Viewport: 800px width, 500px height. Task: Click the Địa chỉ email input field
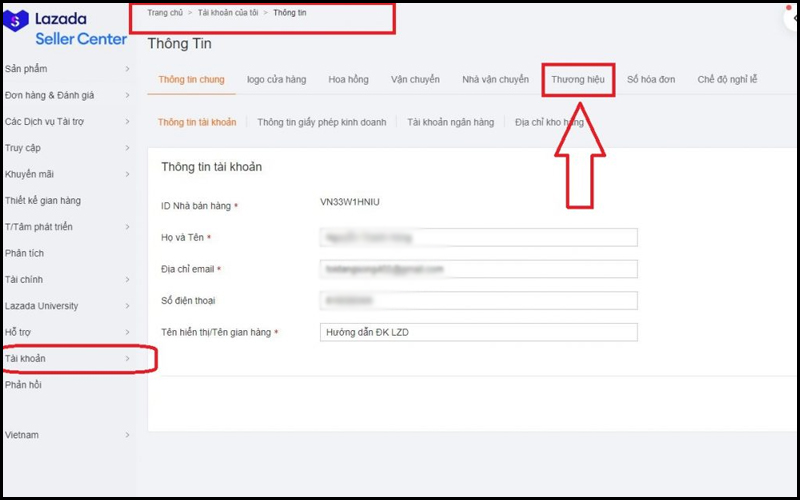[478, 269]
